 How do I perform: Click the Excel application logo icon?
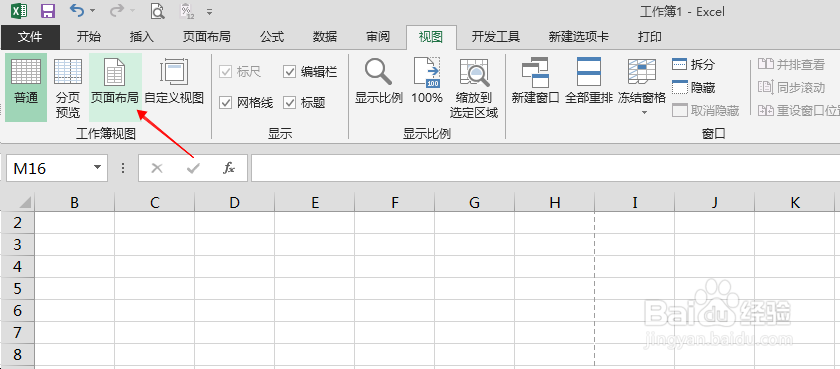tap(19, 11)
